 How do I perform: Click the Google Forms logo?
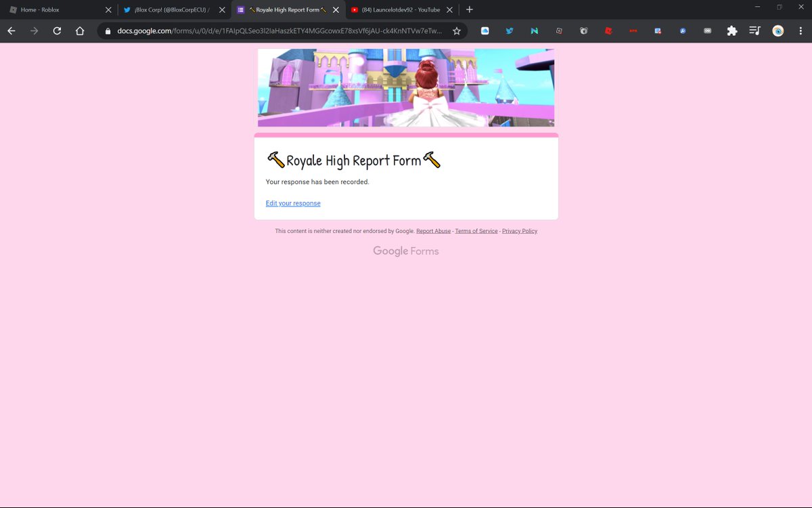(406, 251)
